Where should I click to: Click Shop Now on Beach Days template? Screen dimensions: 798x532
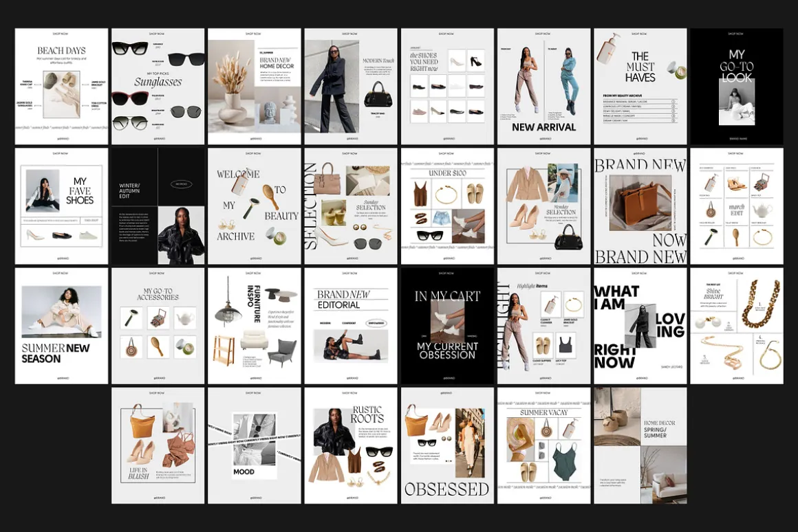61,34
